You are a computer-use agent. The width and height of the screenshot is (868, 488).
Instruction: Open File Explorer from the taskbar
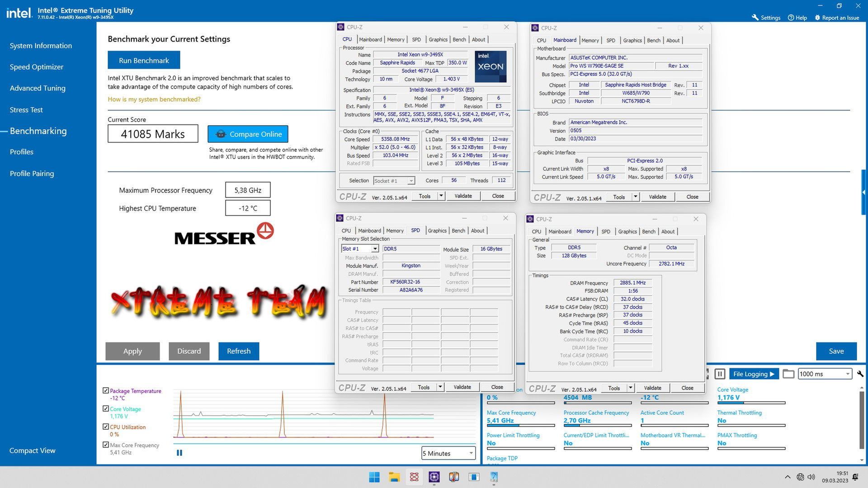tap(394, 477)
